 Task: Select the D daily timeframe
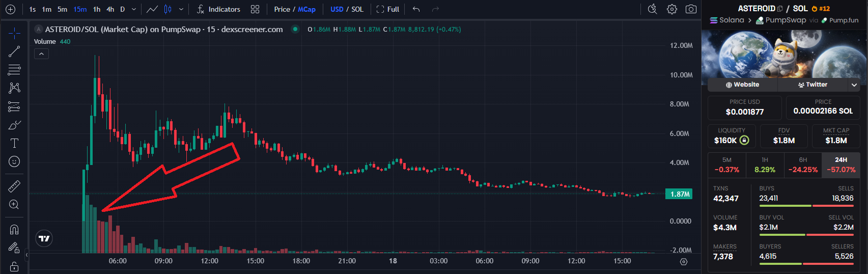point(122,9)
